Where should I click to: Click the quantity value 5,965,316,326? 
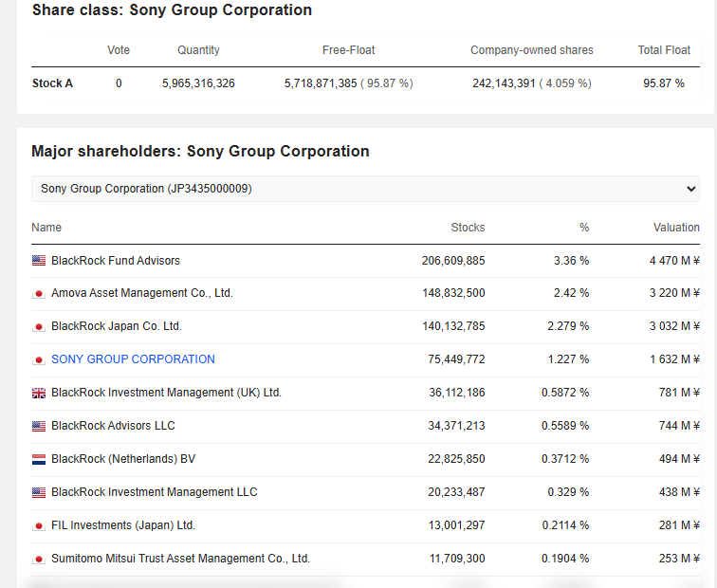[198, 83]
